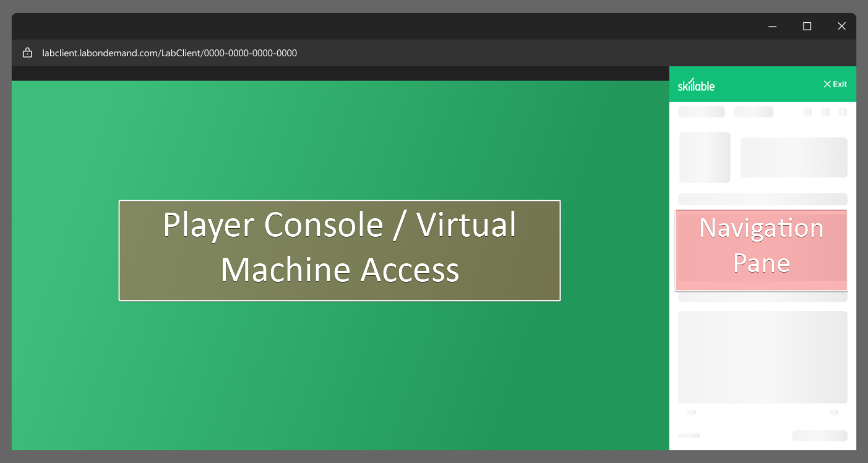Expand the bar below the Navigation Pane

(762, 299)
